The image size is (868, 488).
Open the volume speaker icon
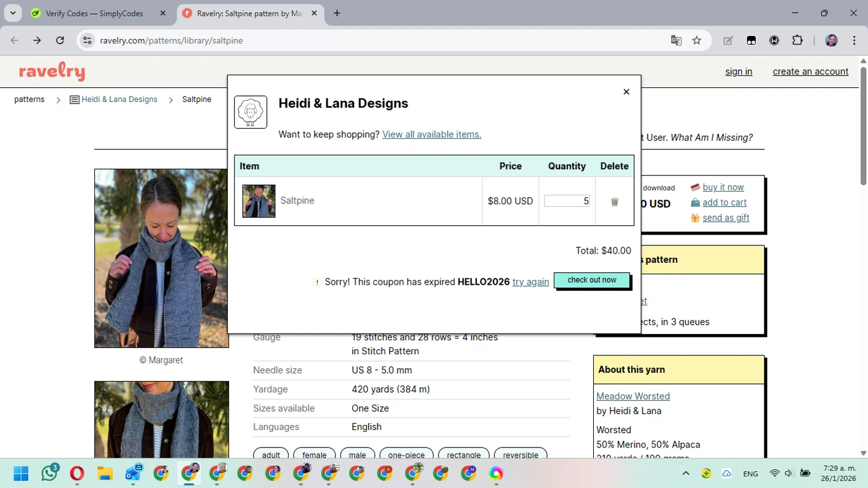[789, 474]
